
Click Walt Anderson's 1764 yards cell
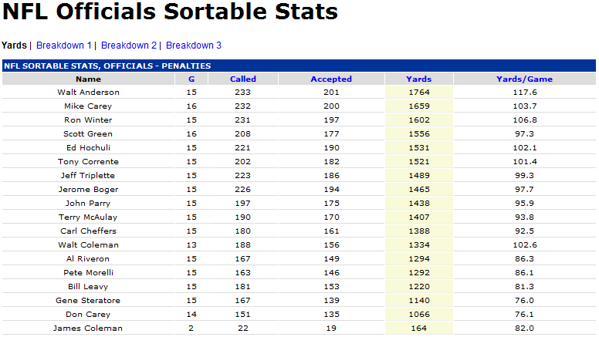click(x=418, y=93)
